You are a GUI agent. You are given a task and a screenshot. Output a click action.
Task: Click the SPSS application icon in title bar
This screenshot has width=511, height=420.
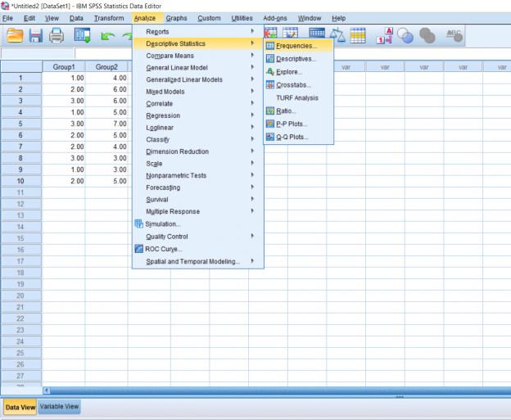pos(5,6)
